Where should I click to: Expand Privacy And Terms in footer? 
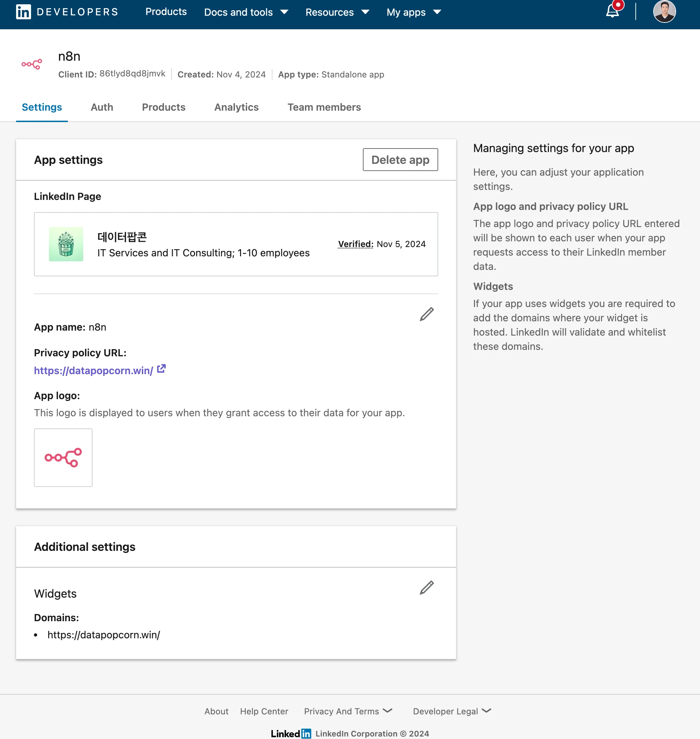pyautogui.click(x=348, y=711)
